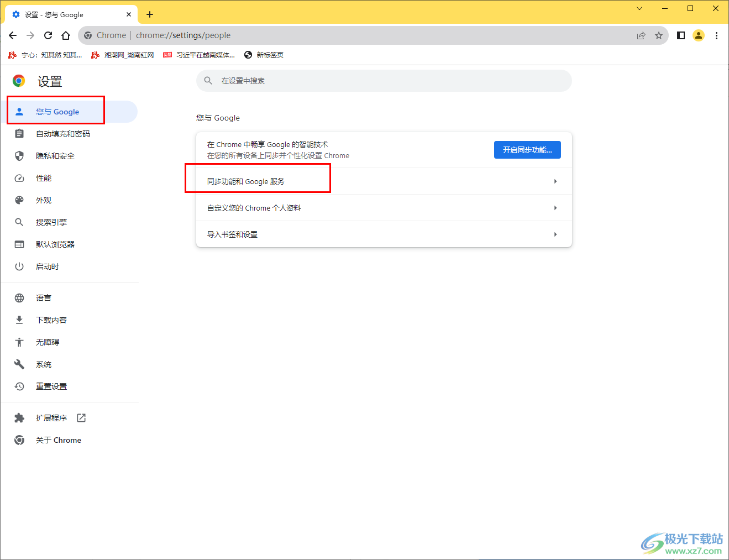This screenshot has width=729, height=560.
Task: Open bookmark 湘潮网_湖南红网
Action: pyautogui.click(x=123, y=55)
